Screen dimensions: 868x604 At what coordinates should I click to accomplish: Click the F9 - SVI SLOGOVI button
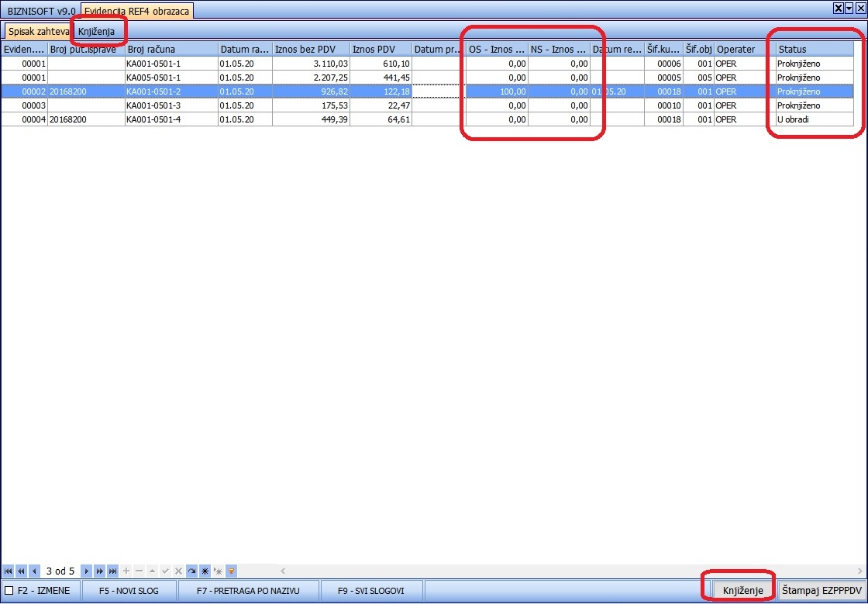[371, 591]
